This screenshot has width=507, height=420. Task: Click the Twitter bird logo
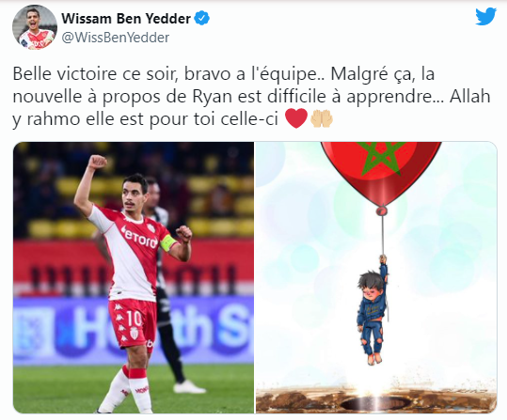click(485, 17)
